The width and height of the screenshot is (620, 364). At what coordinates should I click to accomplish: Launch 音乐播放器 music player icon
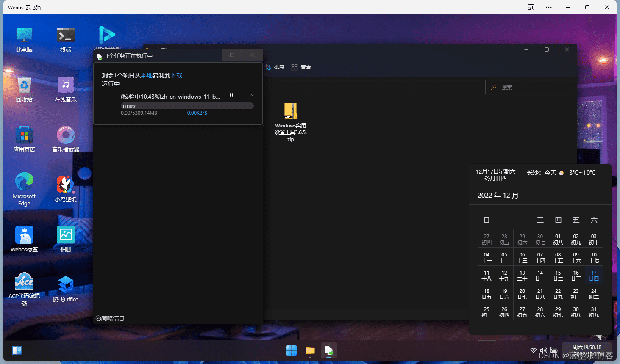click(x=66, y=140)
